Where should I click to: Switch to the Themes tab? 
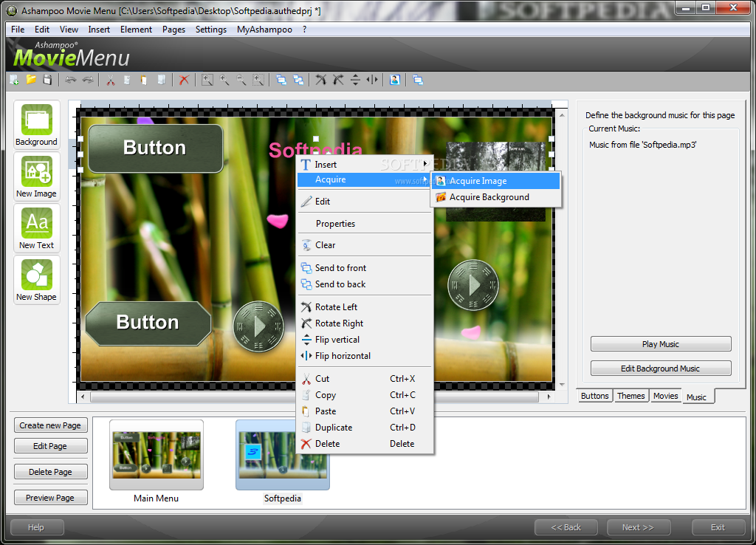(630, 396)
